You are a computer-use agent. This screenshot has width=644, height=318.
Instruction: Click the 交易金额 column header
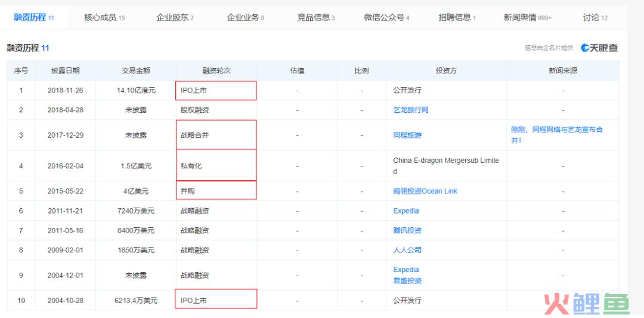(x=136, y=70)
